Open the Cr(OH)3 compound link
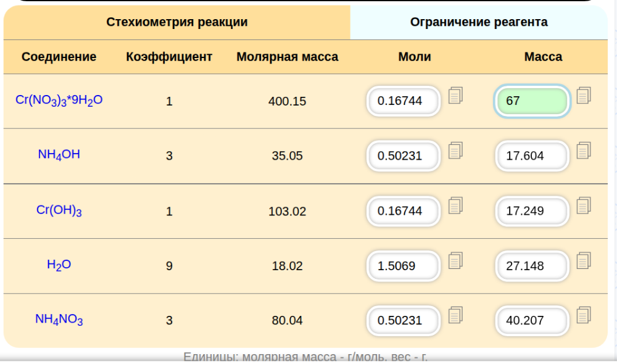The width and height of the screenshot is (617, 364). click(x=59, y=210)
